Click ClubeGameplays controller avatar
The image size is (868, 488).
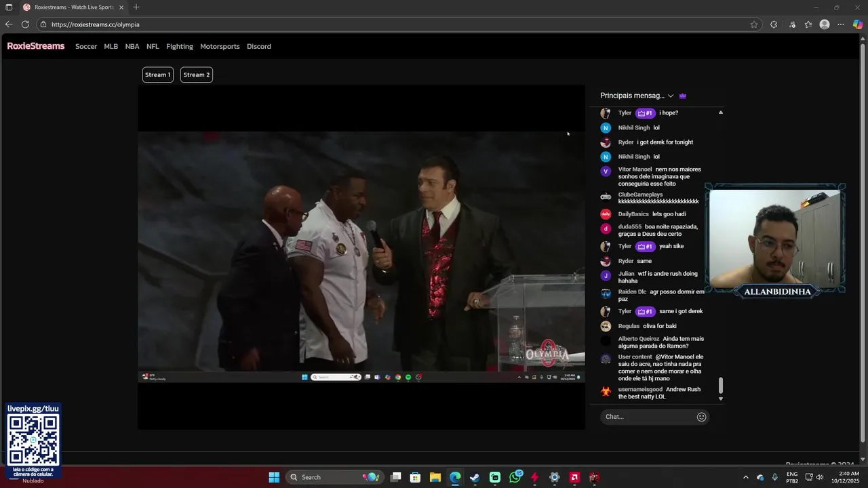pyautogui.click(x=606, y=197)
